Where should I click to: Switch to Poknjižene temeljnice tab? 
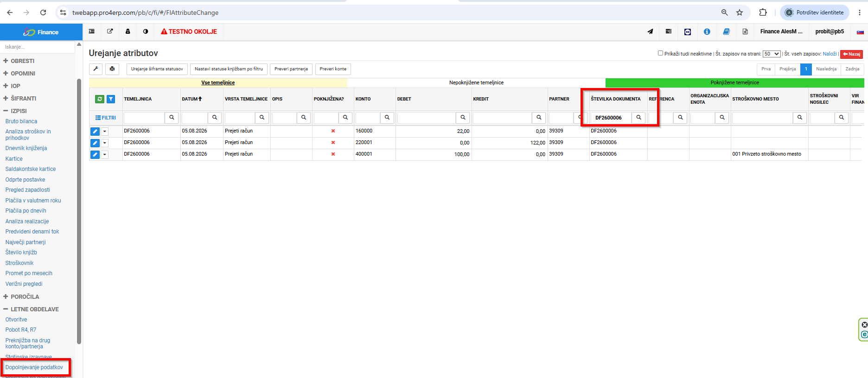click(x=734, y=82)
